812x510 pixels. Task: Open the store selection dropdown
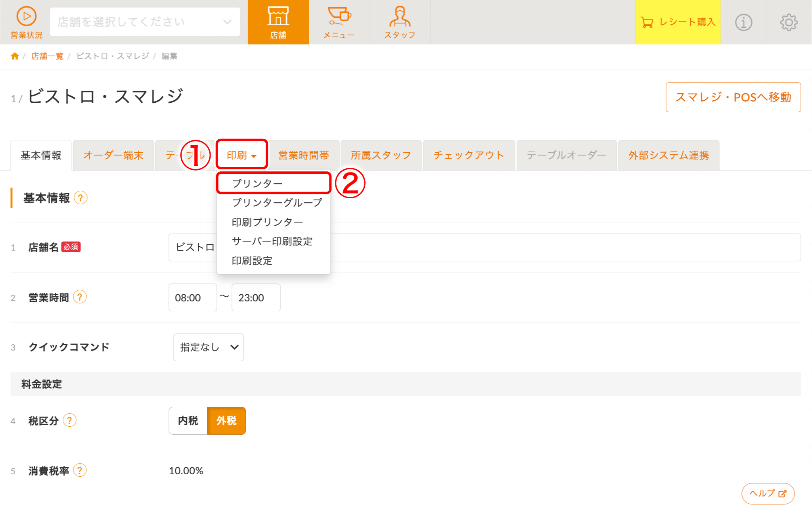145,22
